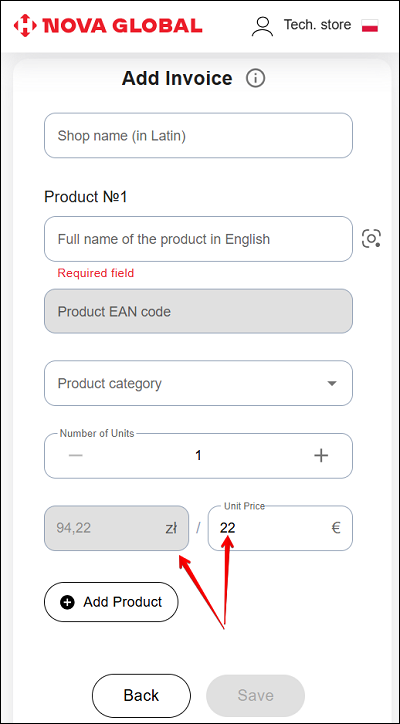Click the Back button
The image size is (400, 724).
point(141,695)
